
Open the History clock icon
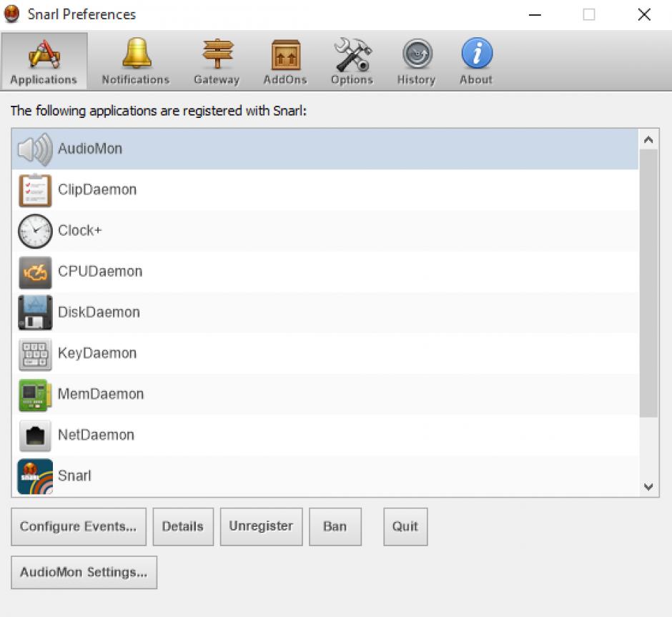(x=417, y=54)
